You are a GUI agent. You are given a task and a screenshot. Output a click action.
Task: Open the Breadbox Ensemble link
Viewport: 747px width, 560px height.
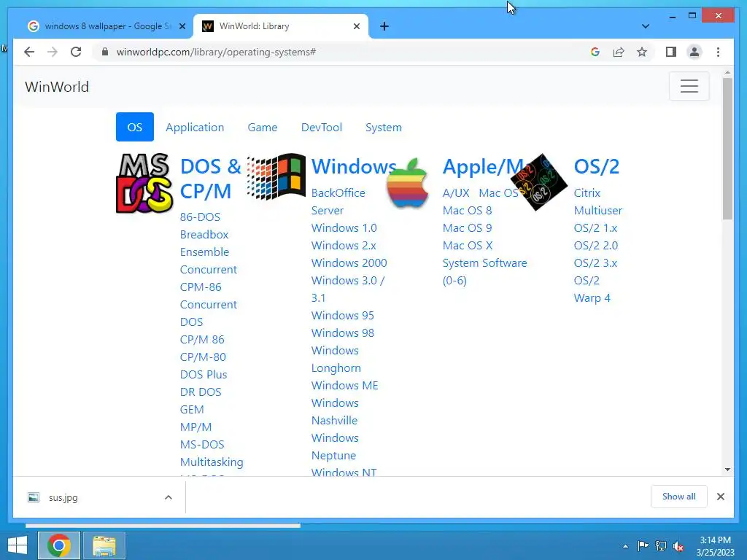click(204, 244)
